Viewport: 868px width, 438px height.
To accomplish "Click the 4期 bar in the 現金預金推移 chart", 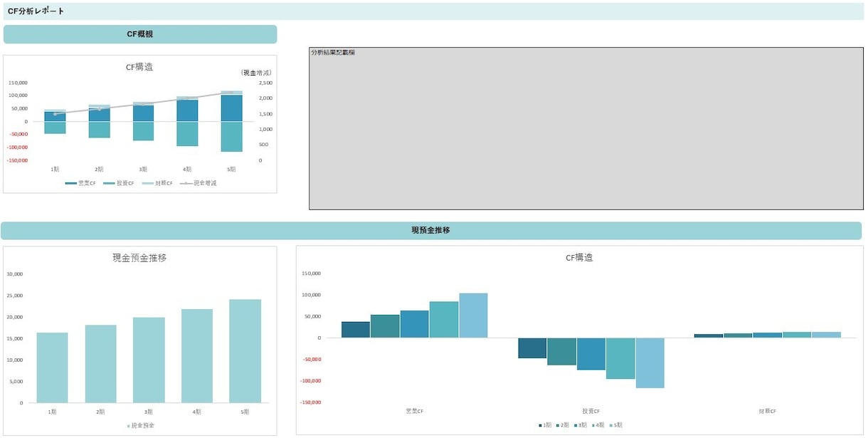I will [198, 356].
